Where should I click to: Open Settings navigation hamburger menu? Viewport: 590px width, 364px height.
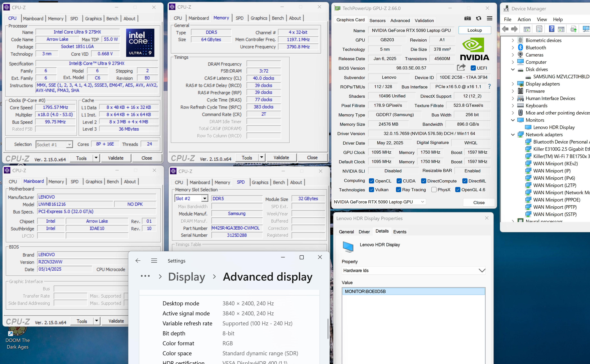pos(154,261)
